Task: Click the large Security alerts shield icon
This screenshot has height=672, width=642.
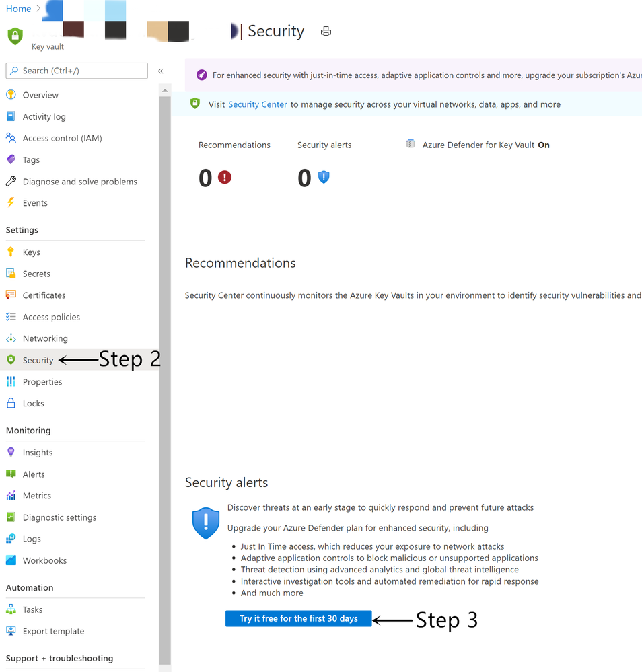Action: (x=206, y=523)
